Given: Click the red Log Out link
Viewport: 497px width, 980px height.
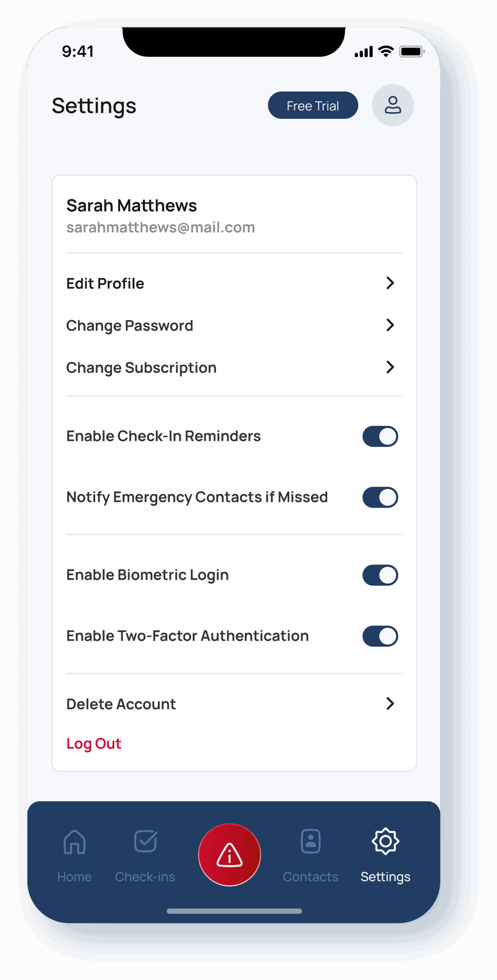Looking at the screenshot, I should 94,743.
